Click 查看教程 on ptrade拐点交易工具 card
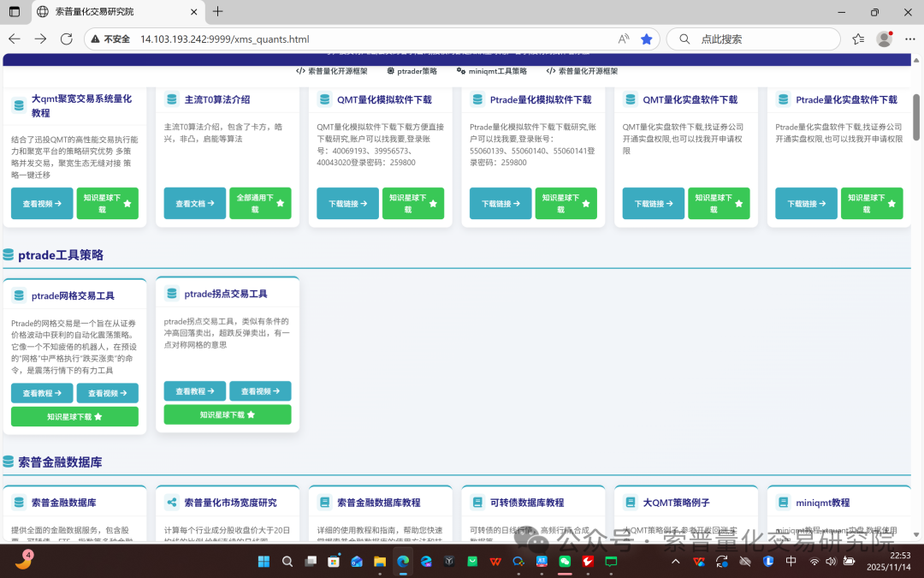Screen dimensions: 924x578 (x=194, y=391)
